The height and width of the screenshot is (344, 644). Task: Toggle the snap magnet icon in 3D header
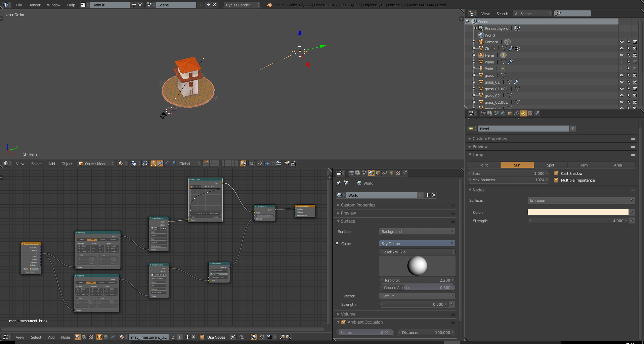pyautogui.click(x=260, y=163)
